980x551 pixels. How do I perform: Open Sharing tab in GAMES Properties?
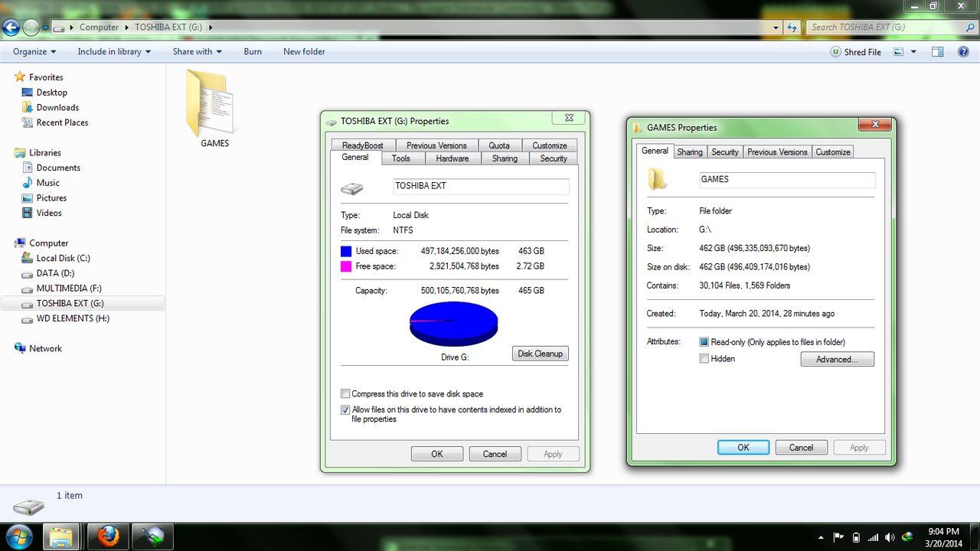[690, 152]
